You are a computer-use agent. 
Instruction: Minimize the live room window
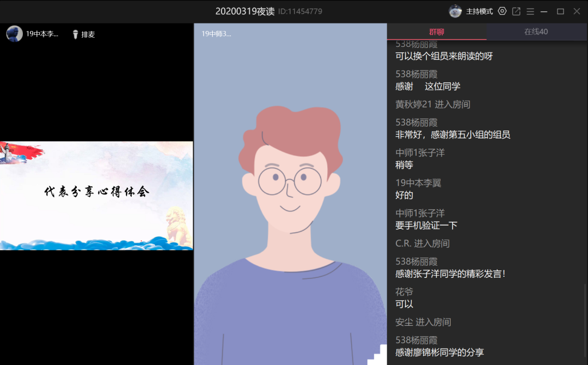coord(544,11)
